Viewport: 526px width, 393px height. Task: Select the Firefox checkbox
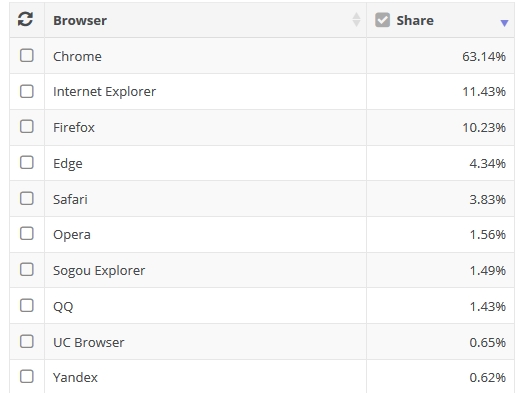pos(27,127)
